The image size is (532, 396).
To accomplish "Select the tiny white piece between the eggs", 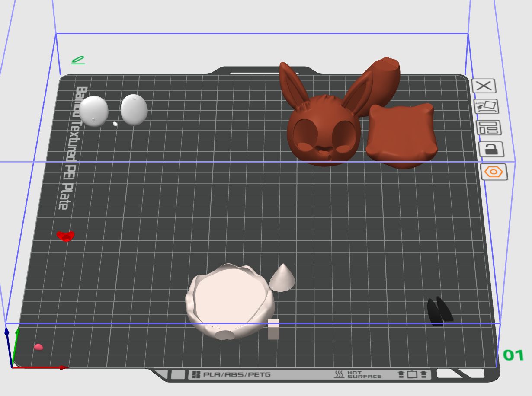I will pyautogui.click(x=115, y=124).
